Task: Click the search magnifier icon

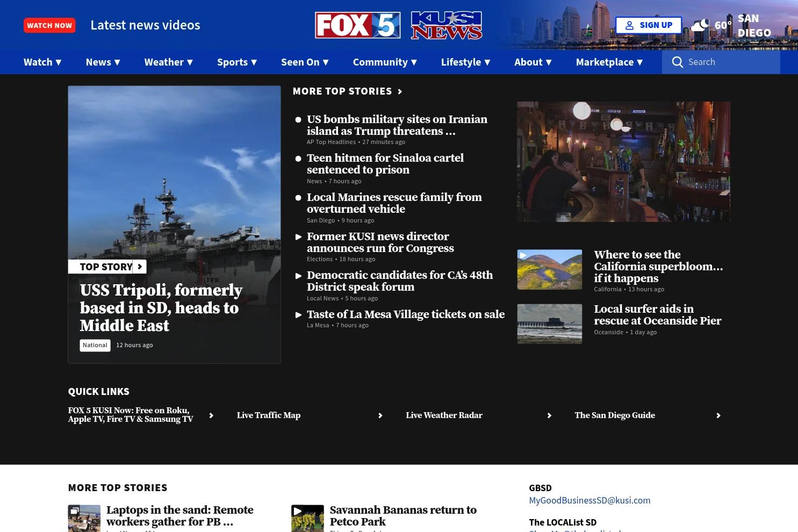Action: 678,62
